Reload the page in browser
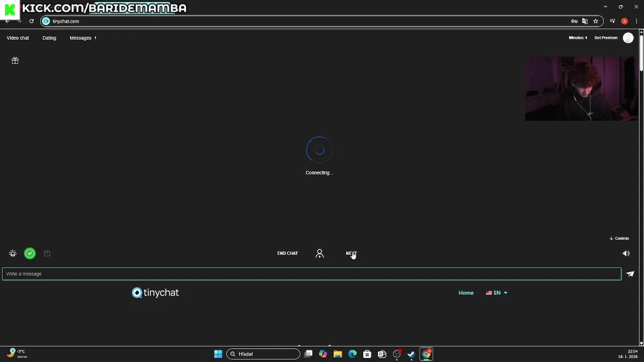The image size is (644, 362). tap(31, 21)
